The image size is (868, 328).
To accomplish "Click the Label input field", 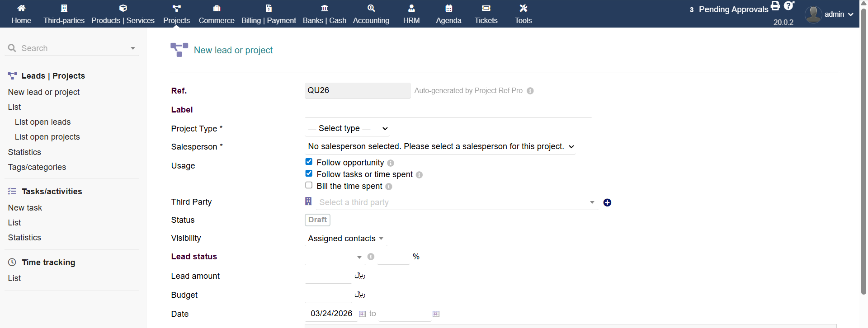I will [x=448, y=110].
